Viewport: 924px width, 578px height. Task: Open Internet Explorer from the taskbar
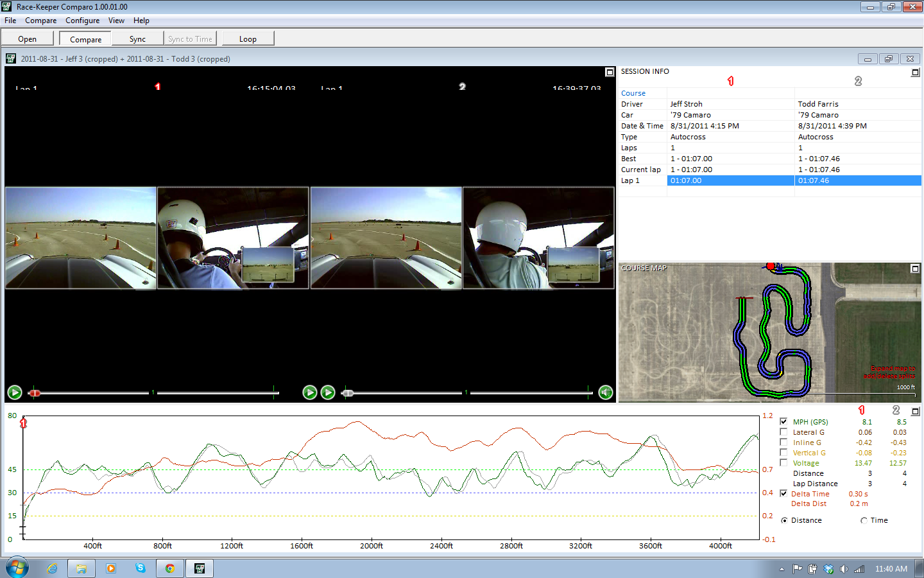[52, 568]
